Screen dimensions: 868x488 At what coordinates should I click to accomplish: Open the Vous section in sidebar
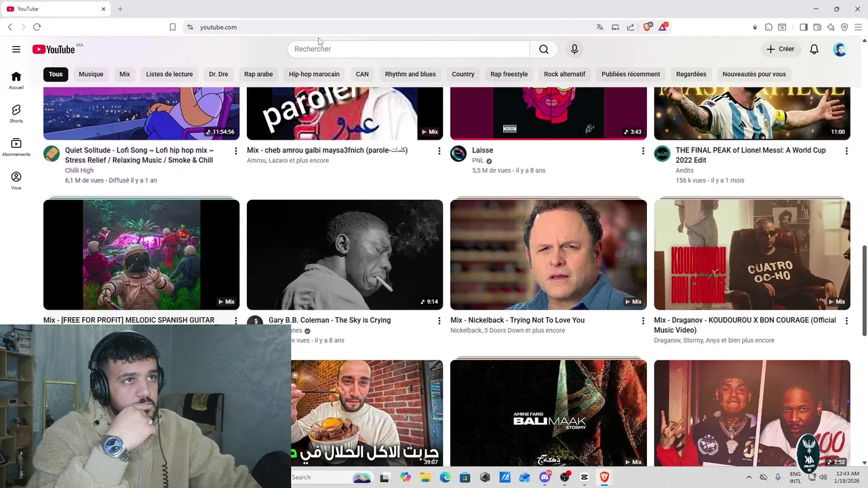16,181
